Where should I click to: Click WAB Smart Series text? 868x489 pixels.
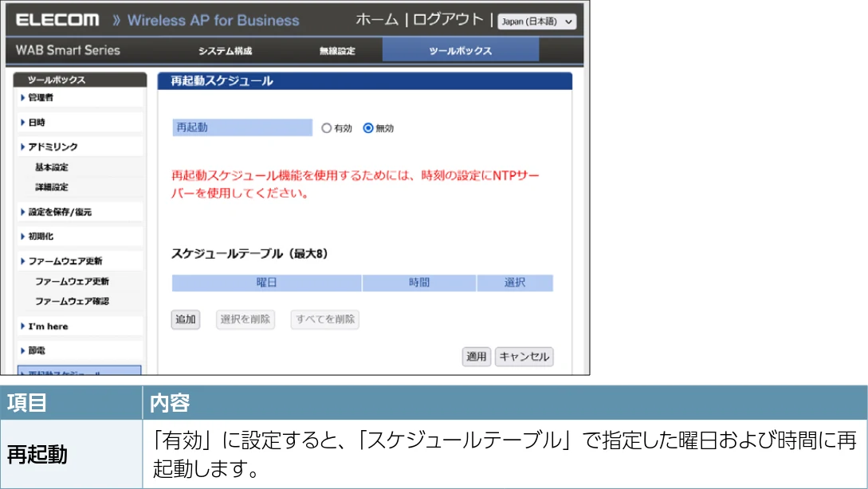coord(68,50)
